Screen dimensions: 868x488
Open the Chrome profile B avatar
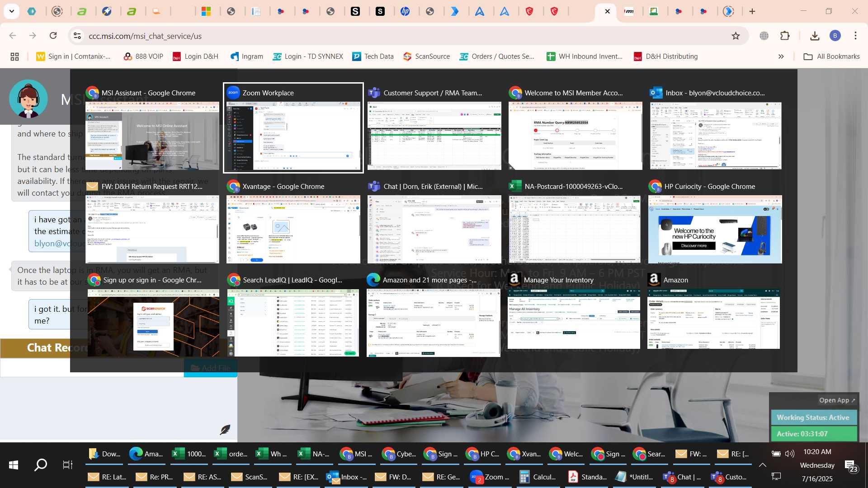(835, 36)
